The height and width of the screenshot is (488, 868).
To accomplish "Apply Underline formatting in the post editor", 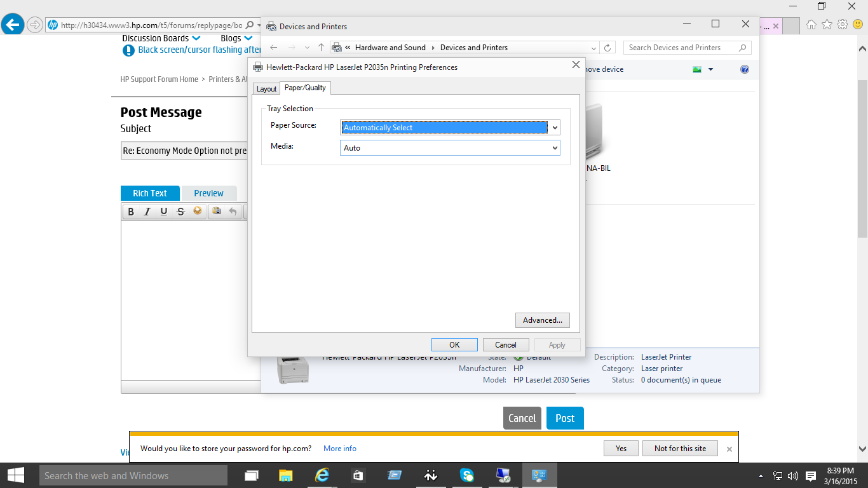I will coord(164,212).
